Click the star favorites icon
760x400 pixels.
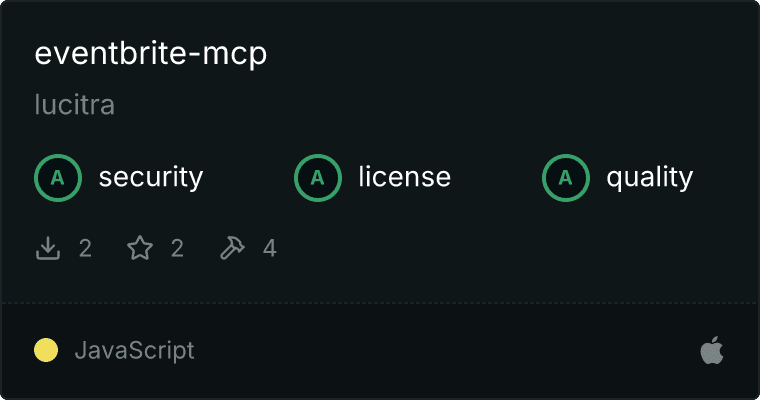click(140, 248)
